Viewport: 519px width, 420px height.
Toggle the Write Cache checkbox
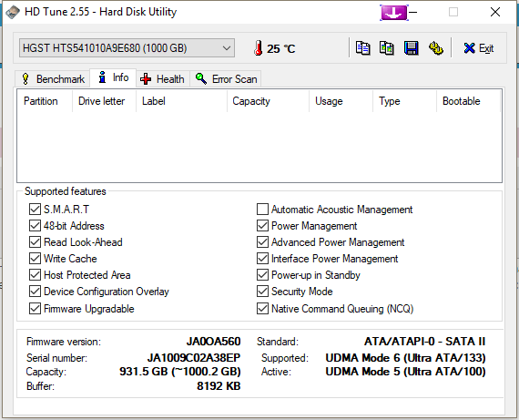point(35,259)
